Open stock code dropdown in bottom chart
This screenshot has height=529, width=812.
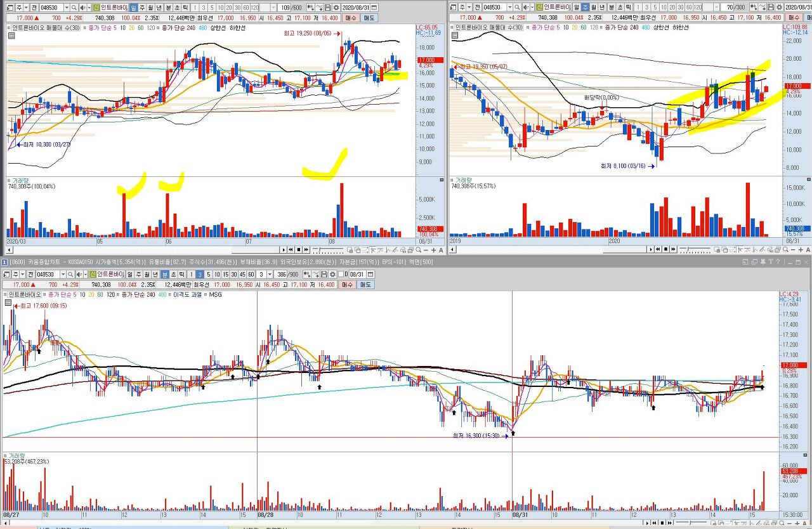click(x=63, y=273)
